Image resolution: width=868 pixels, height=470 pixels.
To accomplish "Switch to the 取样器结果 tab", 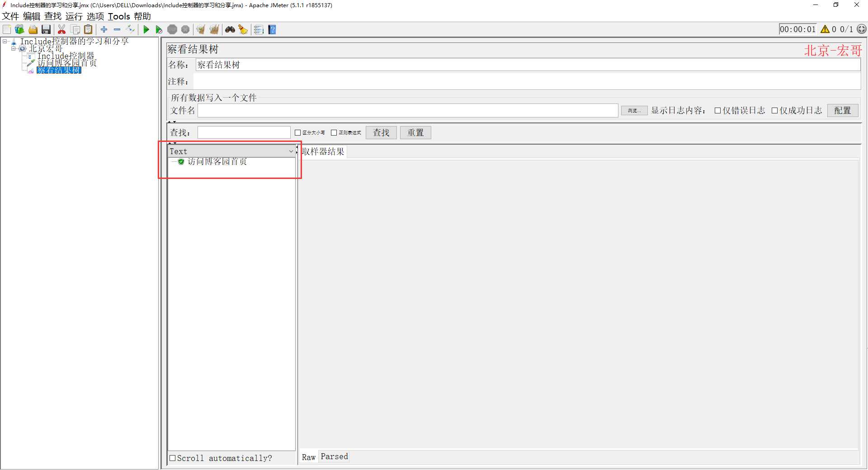I will [323, 152].
